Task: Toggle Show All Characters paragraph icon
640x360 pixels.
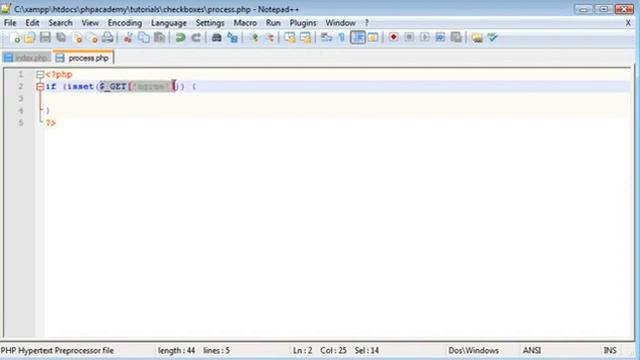Action: pos(342,38)
